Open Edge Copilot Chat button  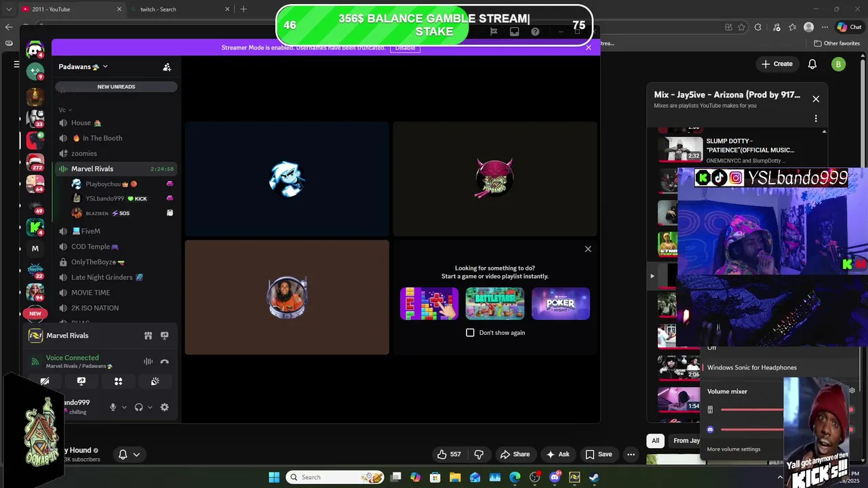[x=849, y=27]
